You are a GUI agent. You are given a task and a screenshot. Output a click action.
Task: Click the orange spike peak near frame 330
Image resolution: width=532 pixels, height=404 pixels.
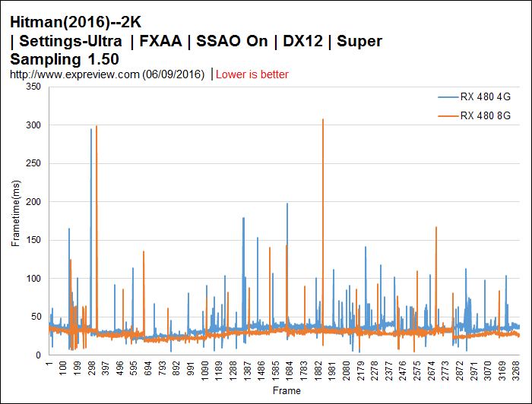97,127
